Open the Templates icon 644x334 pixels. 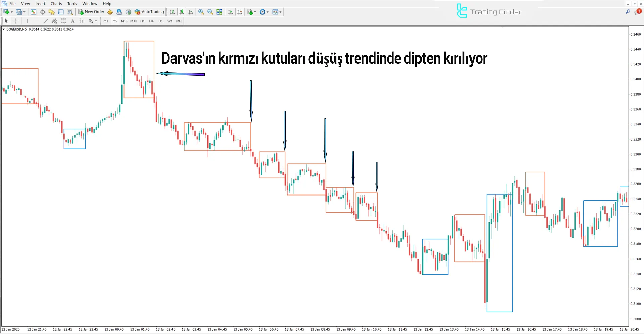(275, 12)
